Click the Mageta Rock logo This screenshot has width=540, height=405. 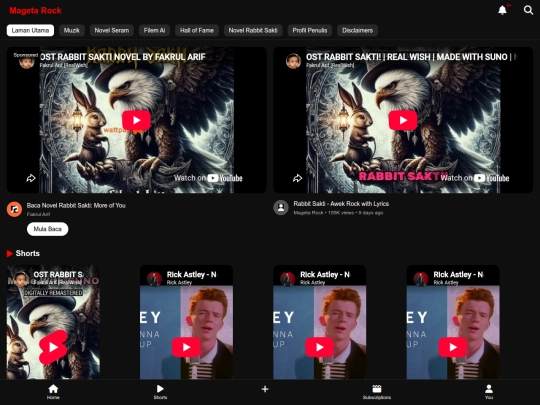35,11
